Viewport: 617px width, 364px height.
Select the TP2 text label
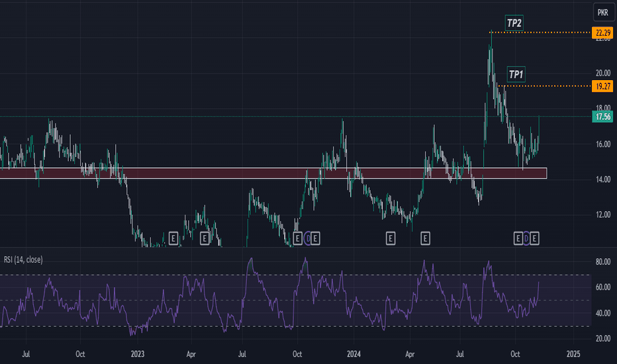(x=514, y=23)
